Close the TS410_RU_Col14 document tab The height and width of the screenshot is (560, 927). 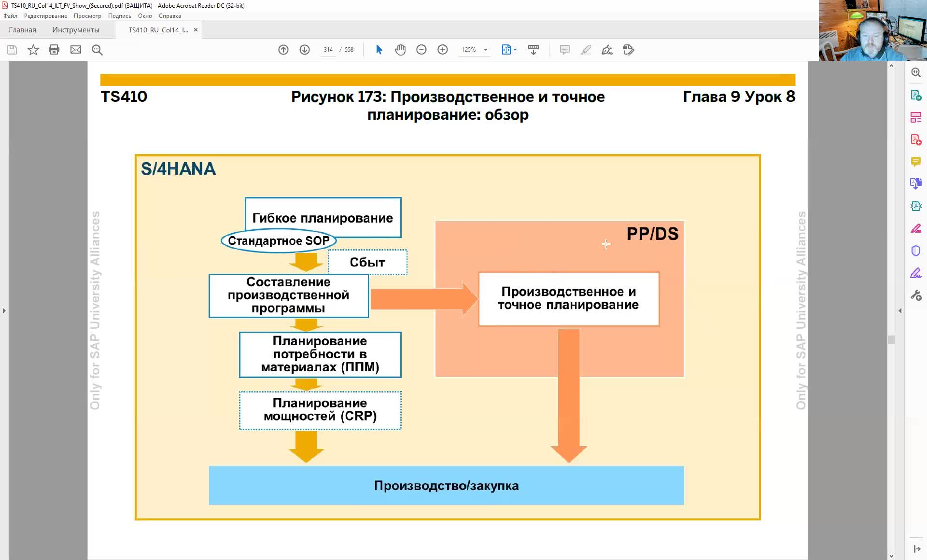point(196,30)
